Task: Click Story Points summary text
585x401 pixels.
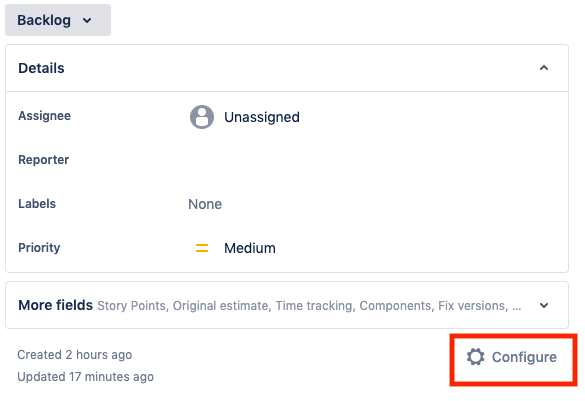Action: pos(131,306)
